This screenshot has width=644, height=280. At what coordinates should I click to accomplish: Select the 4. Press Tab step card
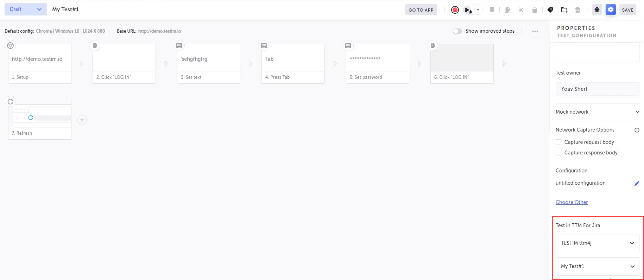click(x=293, y=64)
